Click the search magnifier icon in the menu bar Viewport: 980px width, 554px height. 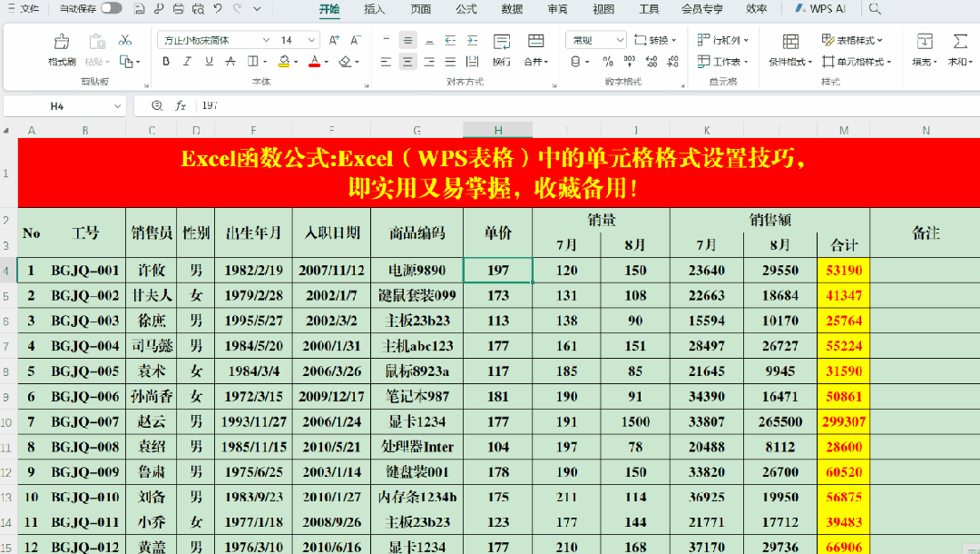point(875,9)
